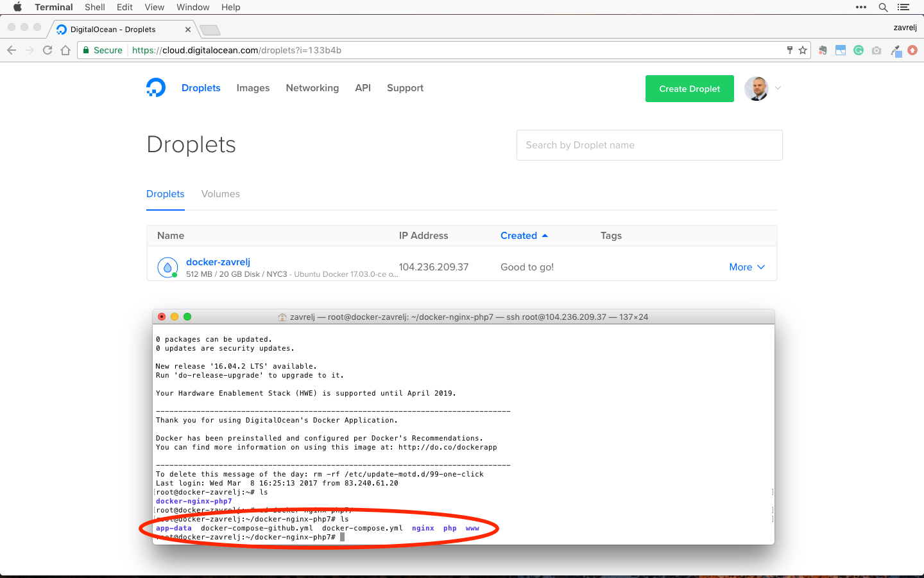
Task: Open the More dropdown for docker-zavrelj
Action: pos(747,267)
